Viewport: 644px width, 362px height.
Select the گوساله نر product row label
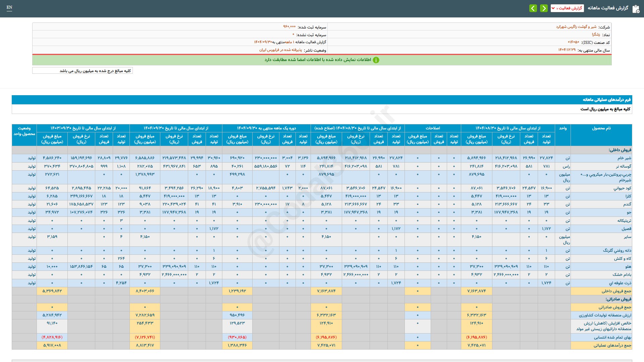(x=623, y=166)
